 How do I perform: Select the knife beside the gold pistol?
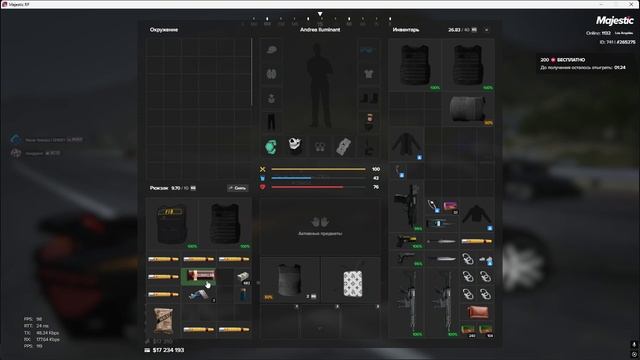442,241
